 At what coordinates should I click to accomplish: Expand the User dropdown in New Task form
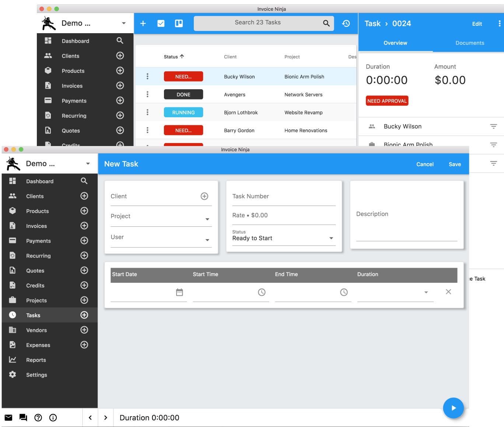point(207,240)
